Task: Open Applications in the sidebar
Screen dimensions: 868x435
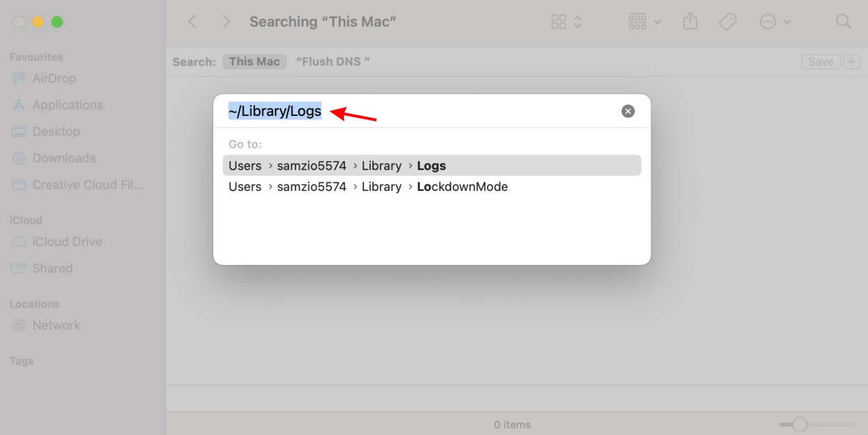Action: coord(67,105)
